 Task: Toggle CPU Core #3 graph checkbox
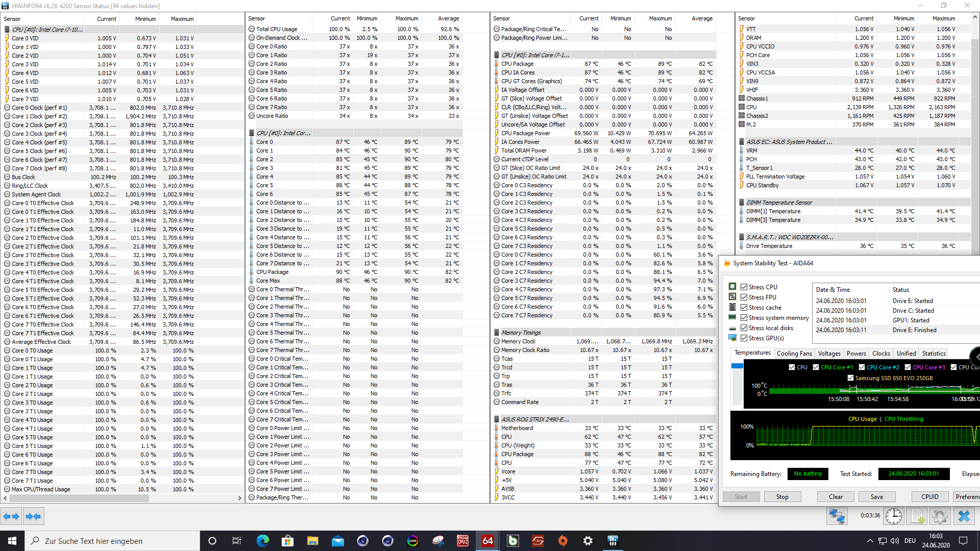click(908, 367)
